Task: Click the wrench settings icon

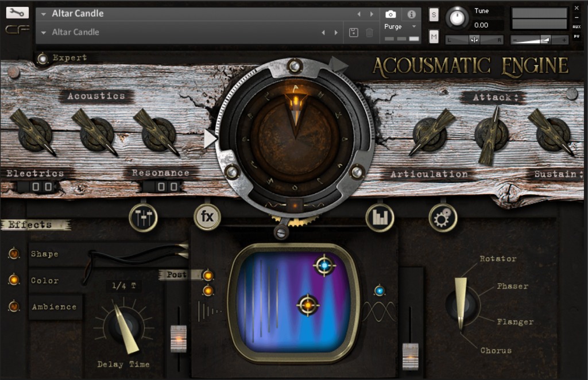Action: pos(17,13)
